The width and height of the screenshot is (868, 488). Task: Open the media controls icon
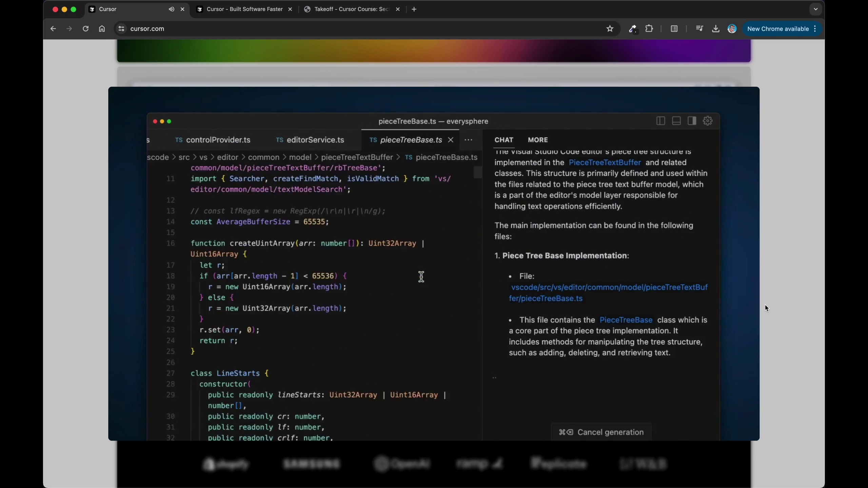(699, 29)
